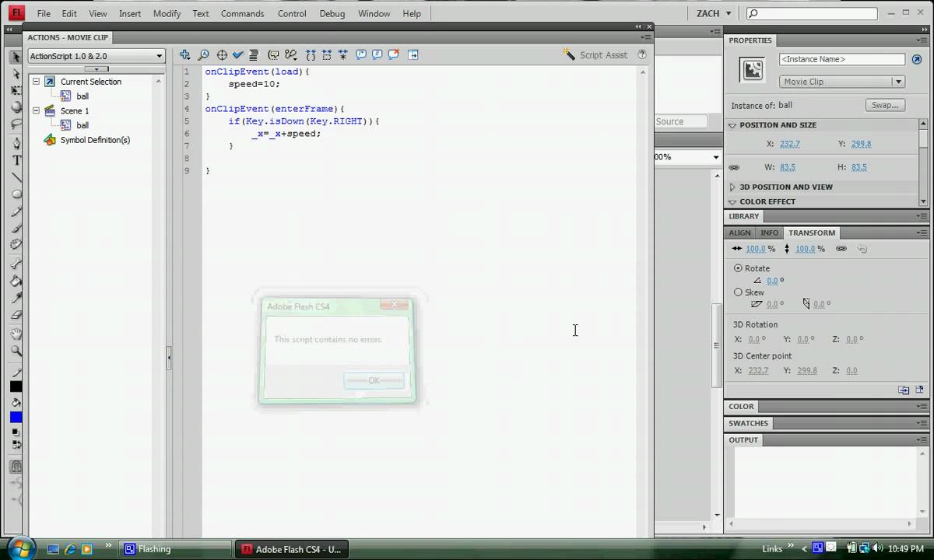Screen dimensions: 934x560
Task: Select the Free Transform tool
Action: tap(16, 91)
